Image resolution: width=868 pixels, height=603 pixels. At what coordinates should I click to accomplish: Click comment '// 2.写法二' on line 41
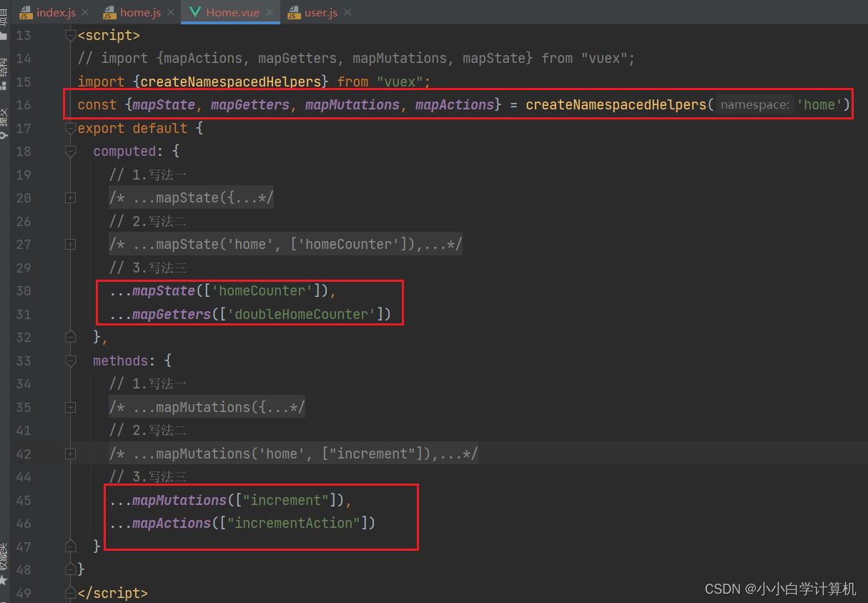148,431
